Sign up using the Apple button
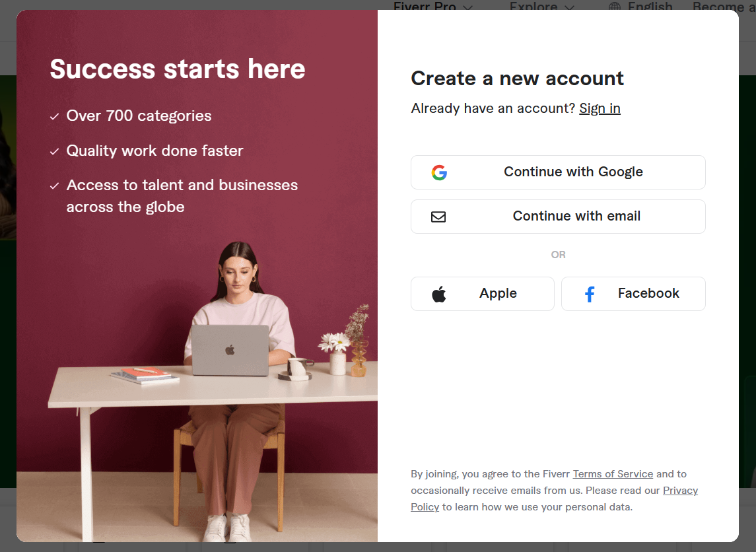The height and width of the screenshot is (552, 756). (482, 294)
